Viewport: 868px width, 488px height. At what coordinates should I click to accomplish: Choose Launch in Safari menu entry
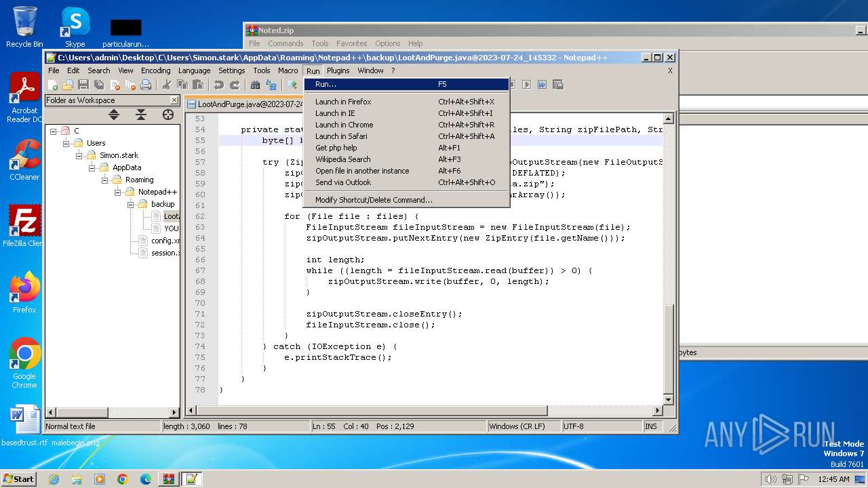(406, 136)
